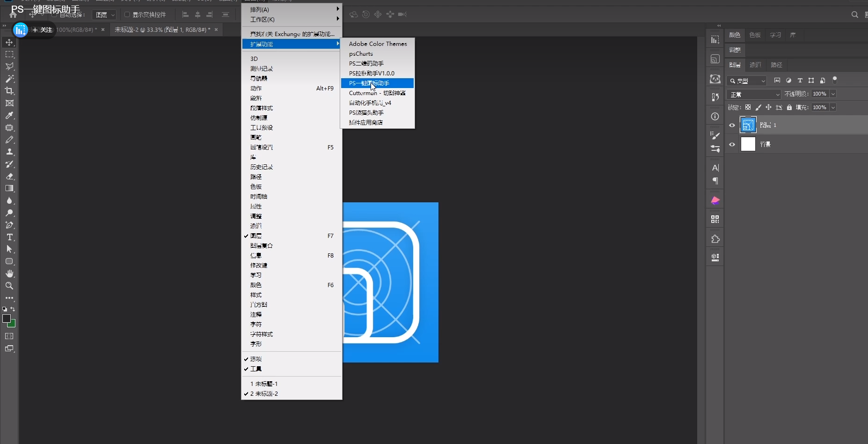The image size is (868, 444).
Task: Select the Horizontal Type tool
Action: (9, 237)
